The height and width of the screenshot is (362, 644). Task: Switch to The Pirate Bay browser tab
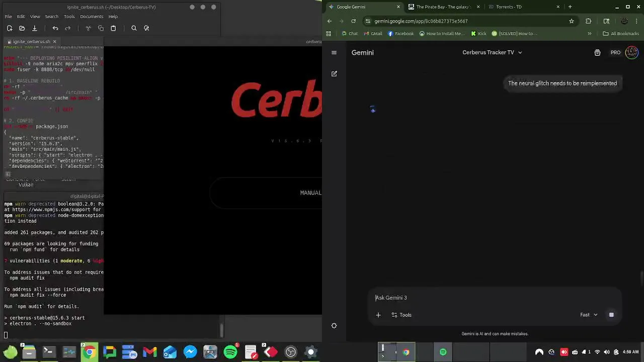[x=443, y=7]
